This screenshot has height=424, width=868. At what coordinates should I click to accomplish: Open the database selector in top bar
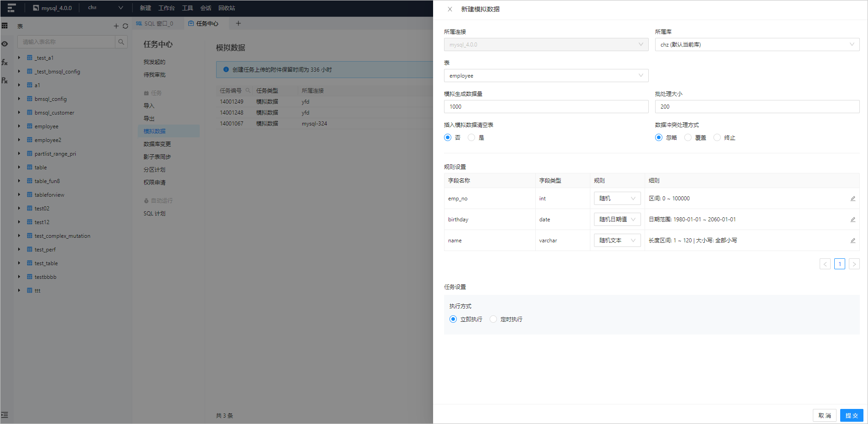coord(106,8)
